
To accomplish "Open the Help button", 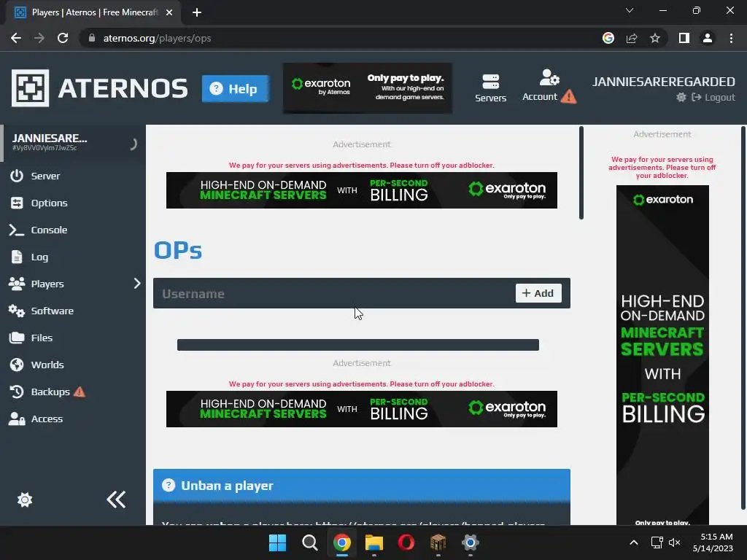I will click(x=236, y=88).
